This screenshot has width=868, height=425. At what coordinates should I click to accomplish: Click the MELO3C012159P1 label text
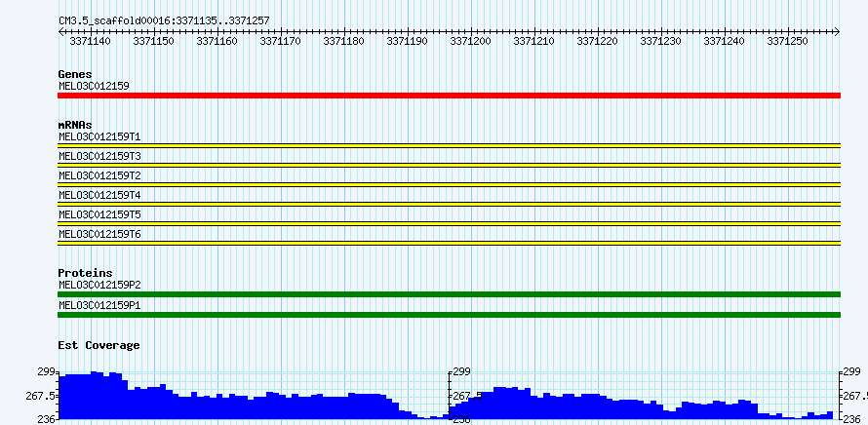(x=99, y=305)
